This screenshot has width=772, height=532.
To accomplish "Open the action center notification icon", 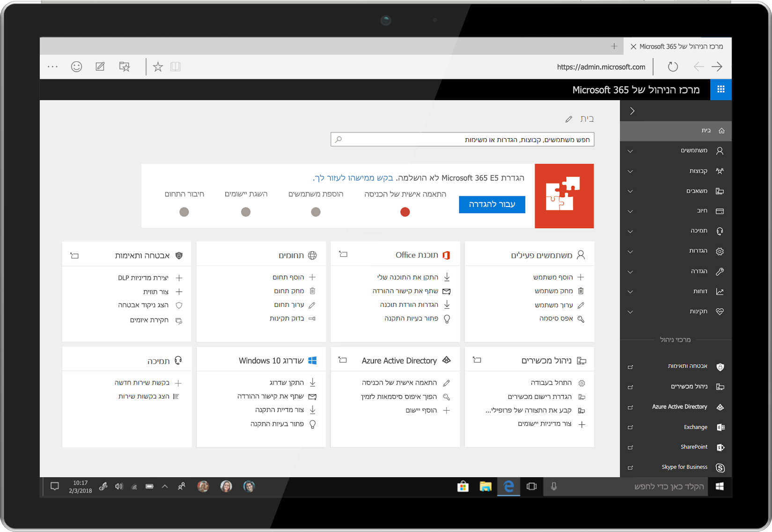I will (x=55, y=487).
